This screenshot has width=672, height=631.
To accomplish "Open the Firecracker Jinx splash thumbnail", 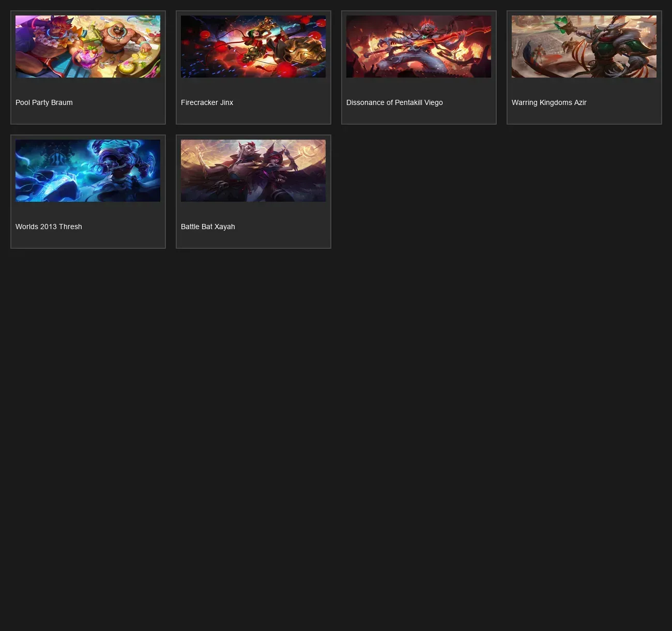I will (253, 47).
